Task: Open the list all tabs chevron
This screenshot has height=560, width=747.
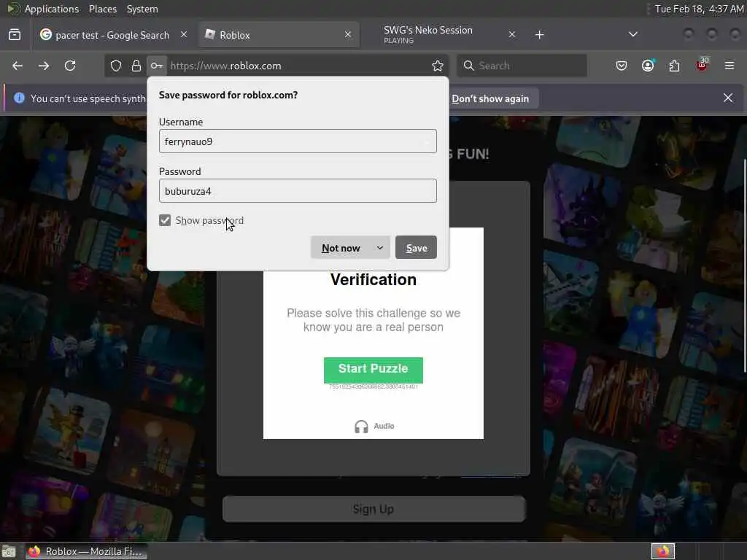Action: click(x=632, y=35)
